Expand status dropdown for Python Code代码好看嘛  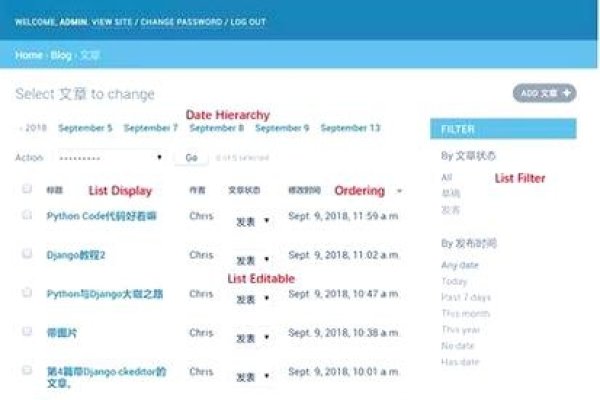252,222
